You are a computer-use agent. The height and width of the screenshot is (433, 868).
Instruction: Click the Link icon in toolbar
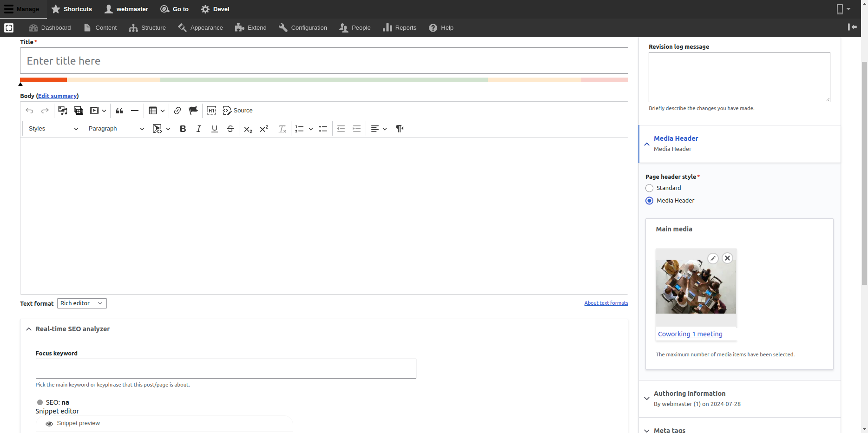pyautogui.click(x=178, y=111)
